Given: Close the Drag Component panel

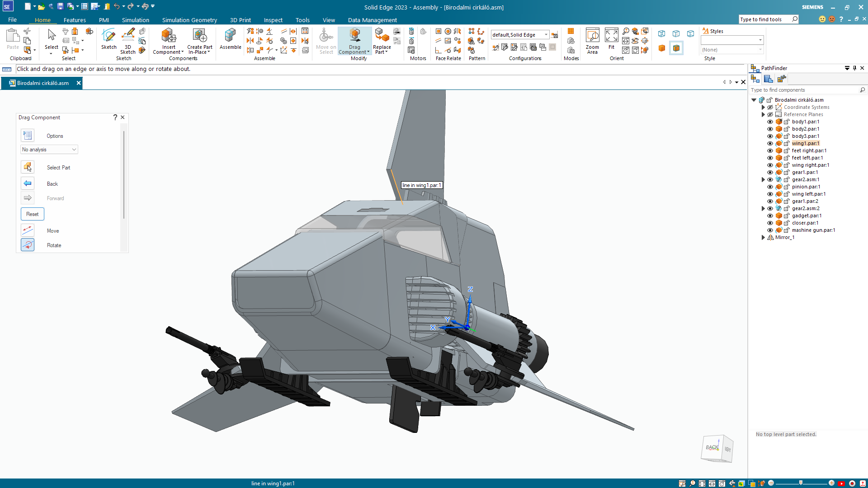Looking at the screenshot, I should 123,117.
